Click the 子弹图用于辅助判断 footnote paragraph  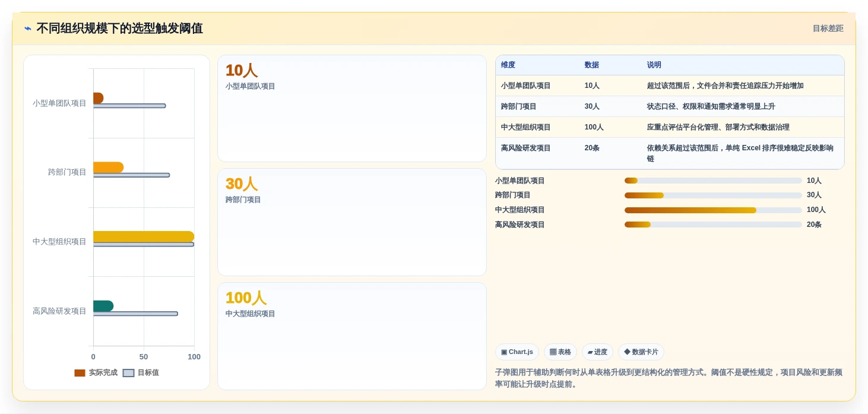tap(669, 378)
